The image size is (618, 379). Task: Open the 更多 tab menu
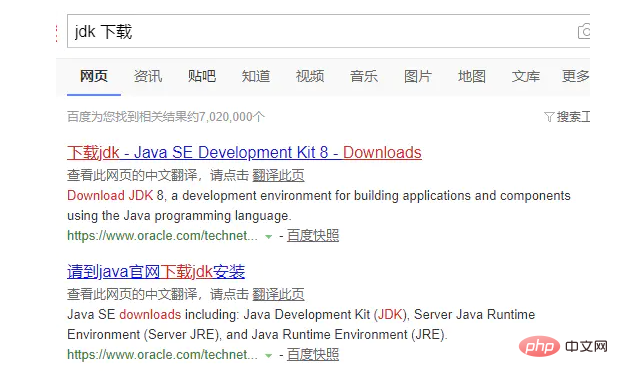(x=576, y=76)
